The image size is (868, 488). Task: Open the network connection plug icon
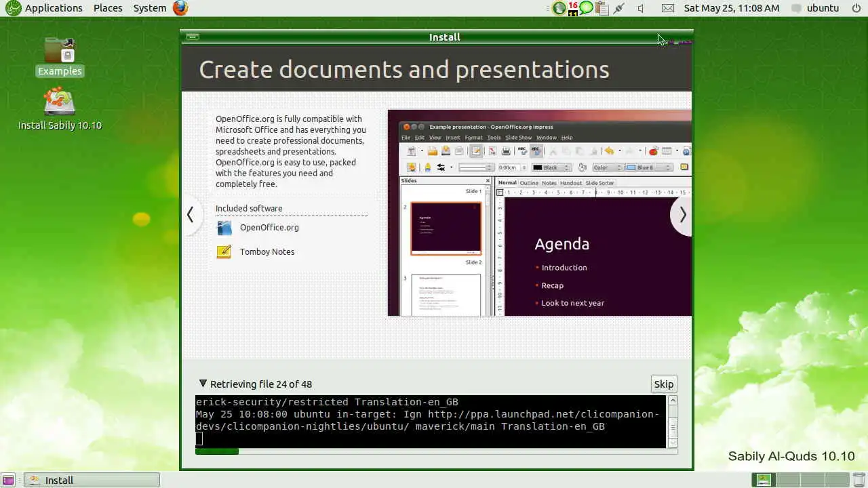point(618,8)
